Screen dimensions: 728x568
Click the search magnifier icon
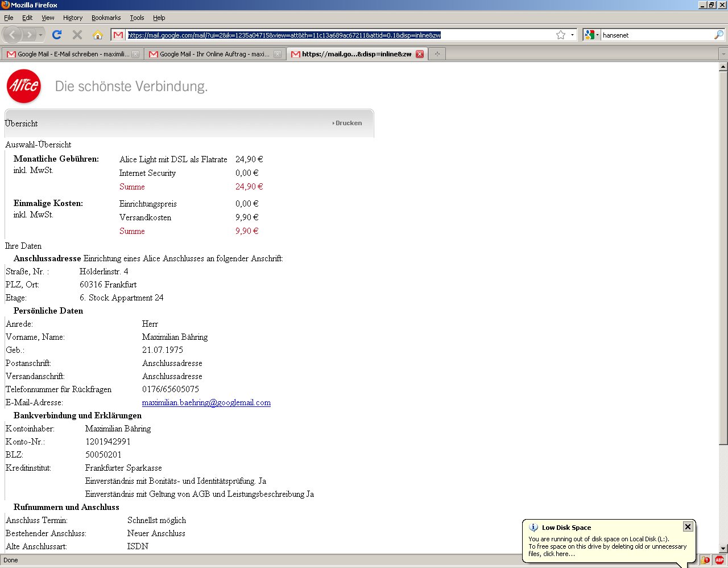point(719,35)
